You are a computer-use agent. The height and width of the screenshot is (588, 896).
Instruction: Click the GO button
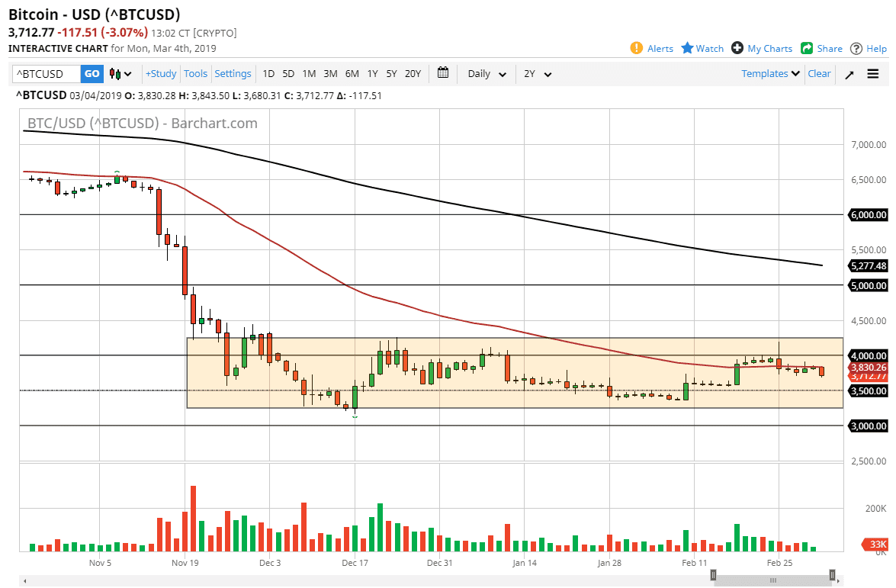point(92,73)
